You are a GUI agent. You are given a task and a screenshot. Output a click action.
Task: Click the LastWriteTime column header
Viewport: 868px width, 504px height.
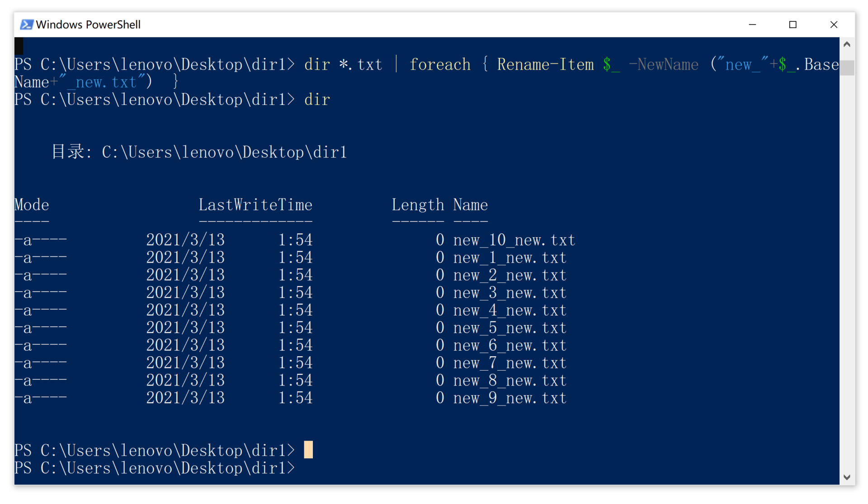(x=255, y=205)
